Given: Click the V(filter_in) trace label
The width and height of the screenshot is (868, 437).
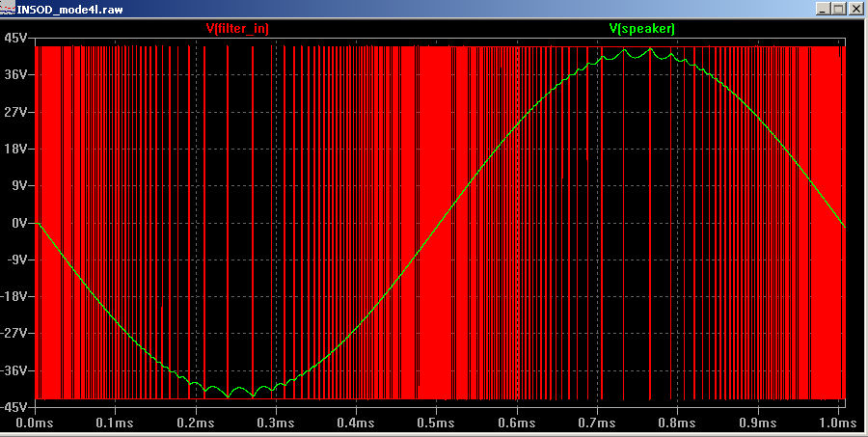Looking at the screenshot, I should click(237, 28).
